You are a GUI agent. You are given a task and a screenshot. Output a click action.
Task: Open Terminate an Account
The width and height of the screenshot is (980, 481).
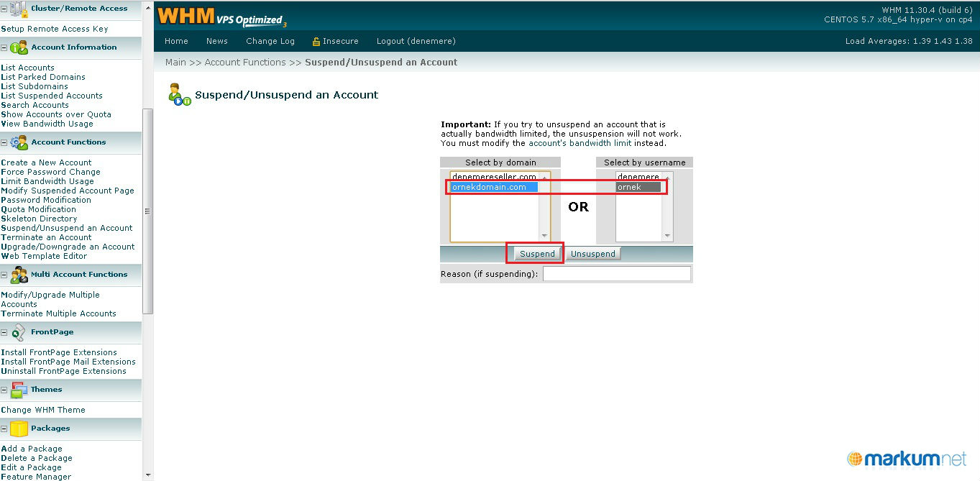coord(47,237)
